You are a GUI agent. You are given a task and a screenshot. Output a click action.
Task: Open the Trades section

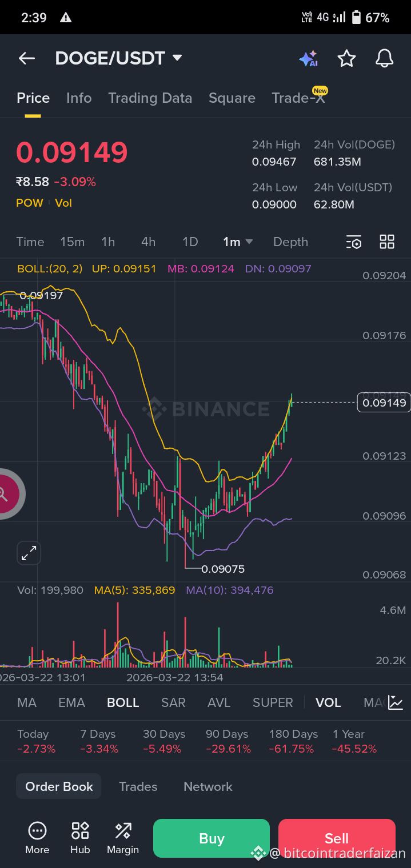click(138, 786)
